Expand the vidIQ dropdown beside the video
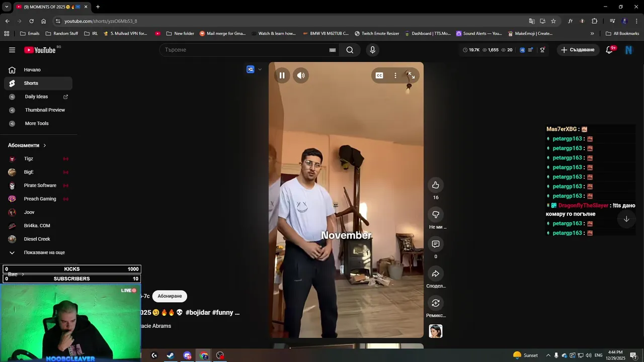 tap(260, 69)
